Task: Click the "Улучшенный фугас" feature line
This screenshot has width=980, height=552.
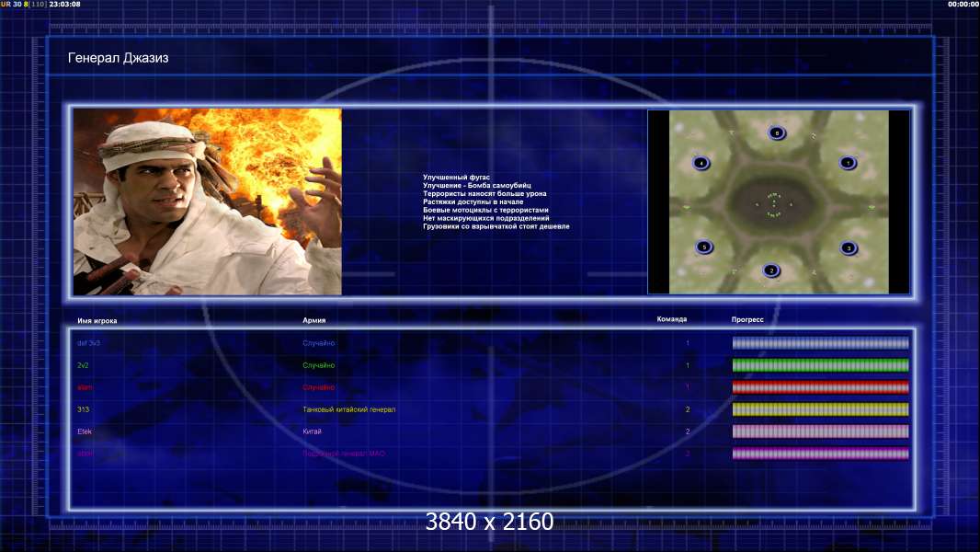Action: click(456, 177)
